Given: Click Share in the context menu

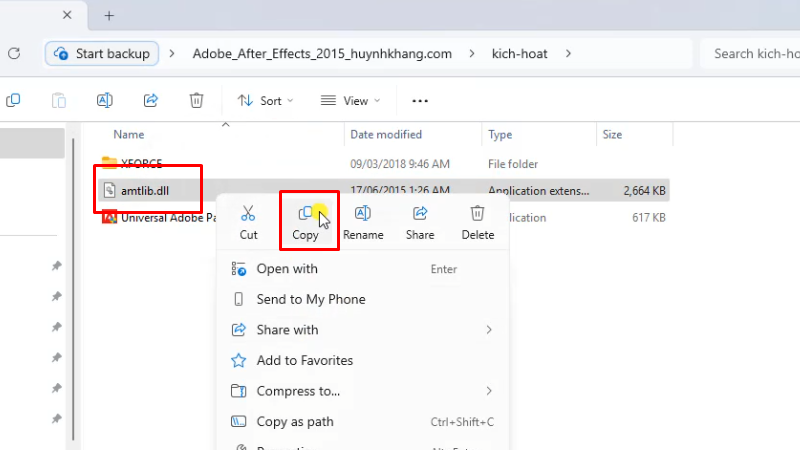Looking at the screenshot, I should (x=420, y=222).
